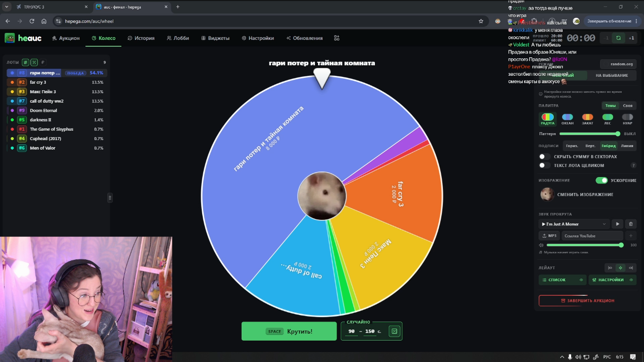The image size is (644, 362).
Task: Select the Закат palette swatch
Action: (588, 119)
